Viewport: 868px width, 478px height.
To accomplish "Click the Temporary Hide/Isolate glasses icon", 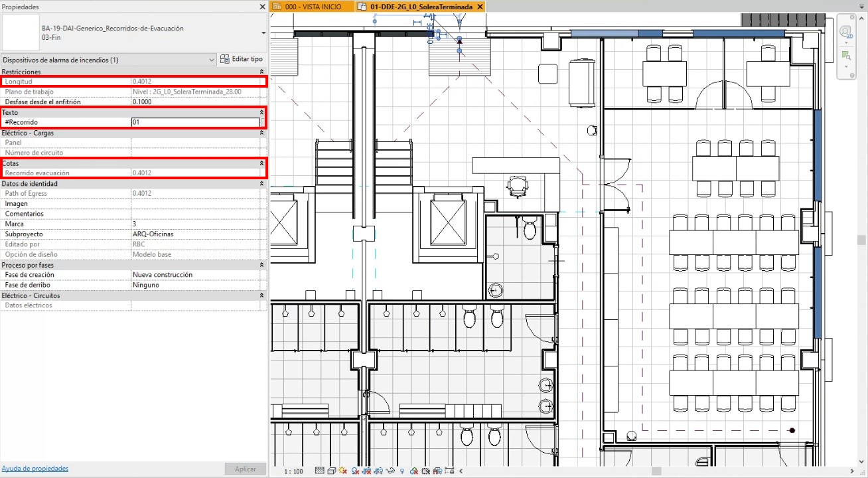I will 390,471.
